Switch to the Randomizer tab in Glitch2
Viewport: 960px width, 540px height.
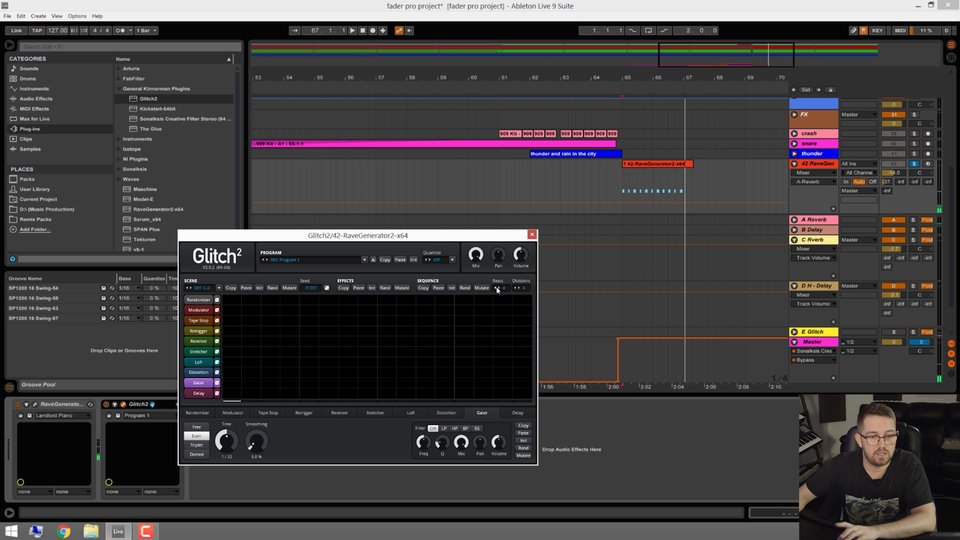click(x=197, y=413)
